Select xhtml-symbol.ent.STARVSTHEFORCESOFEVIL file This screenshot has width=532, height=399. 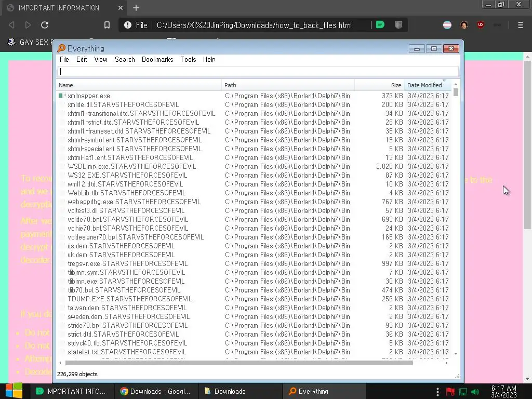coord(135,140)
